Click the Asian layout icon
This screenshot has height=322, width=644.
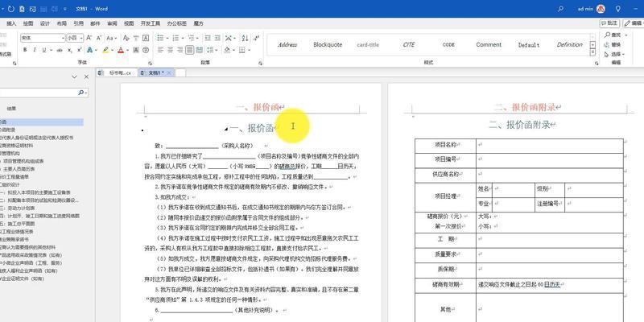pyautogui.click(x=229, y=38)
